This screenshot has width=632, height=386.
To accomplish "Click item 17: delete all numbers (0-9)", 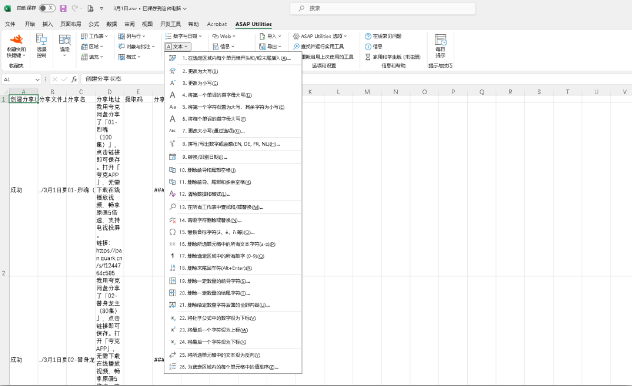I will tap(233, 256).
